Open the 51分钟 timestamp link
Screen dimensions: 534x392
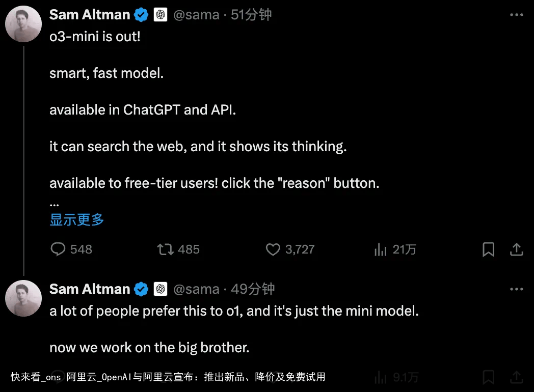pos(251,15)
